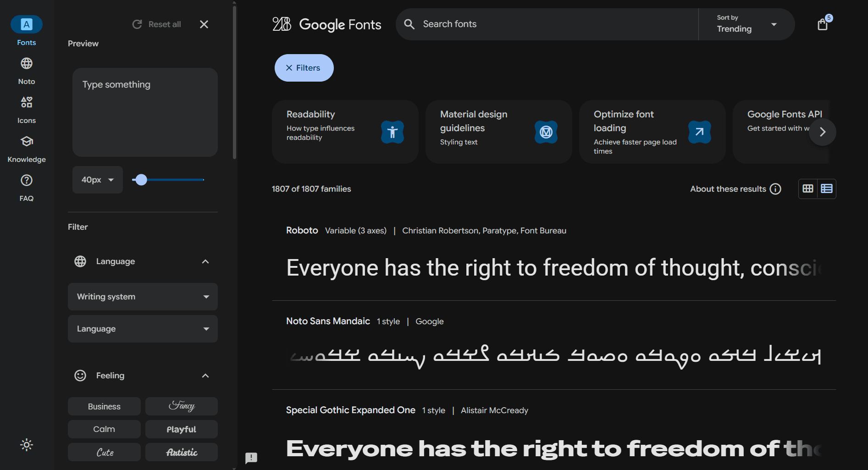Click 'Alistair McCready' designer text
This screenshot has height=470, width=868.
click(x=494, y=410)
